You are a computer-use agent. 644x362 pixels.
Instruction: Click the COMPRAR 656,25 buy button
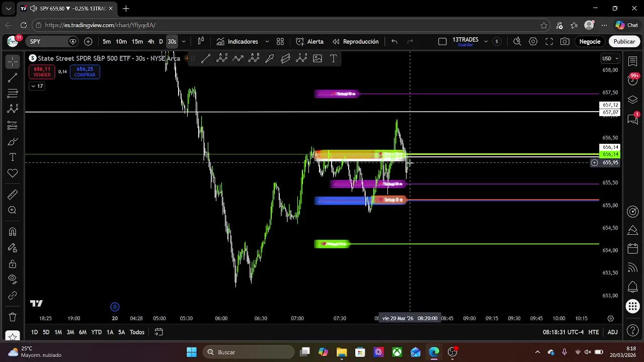[x=85, y=72]
